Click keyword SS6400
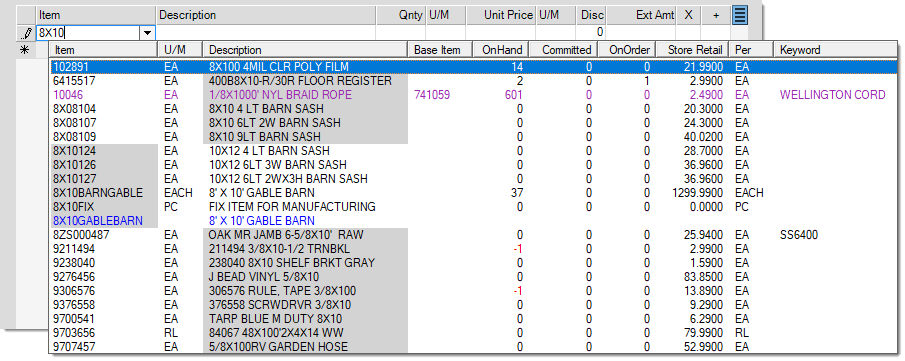The image size is (905, 361). (799, 235)
